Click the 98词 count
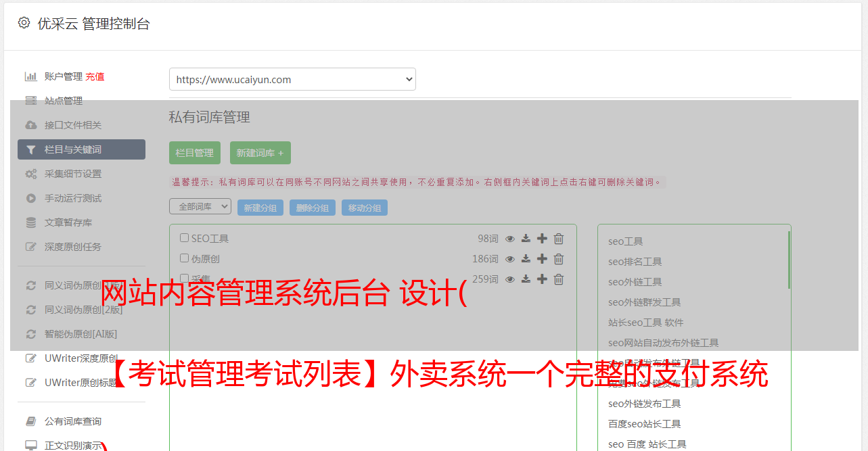The height and width of the screenshot is (451, 868). tap(488, 239)
